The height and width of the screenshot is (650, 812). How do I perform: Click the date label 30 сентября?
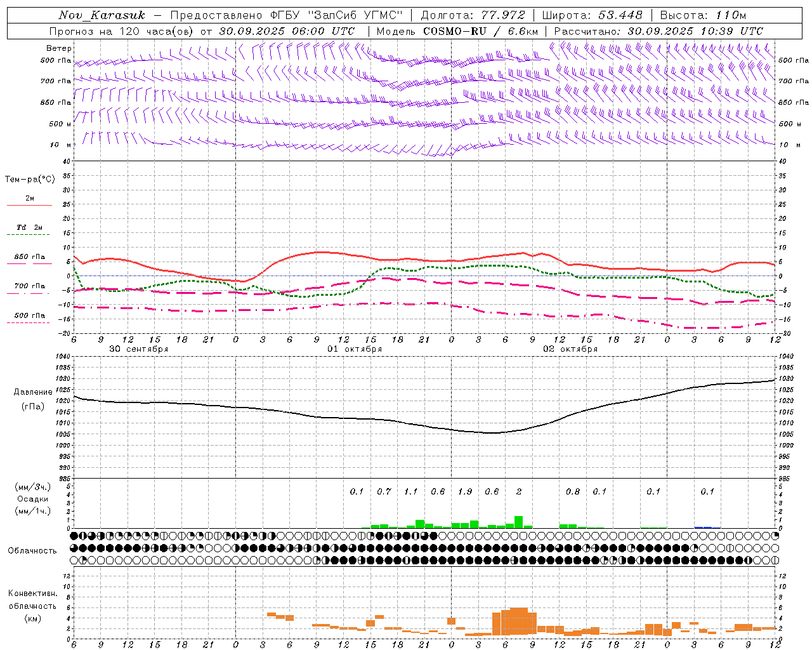coord(139,348)
